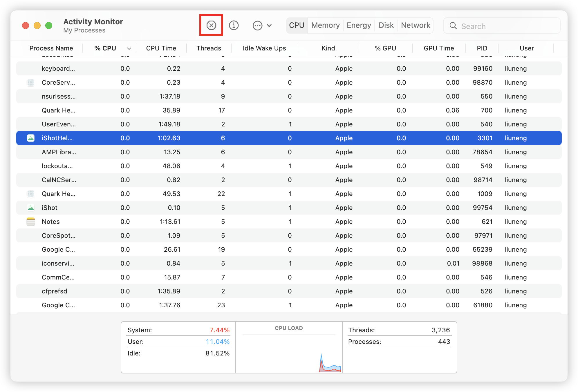Click the Idle 81.52% value
The width and height of the screenshot is (578, 392).
(218, 353)
